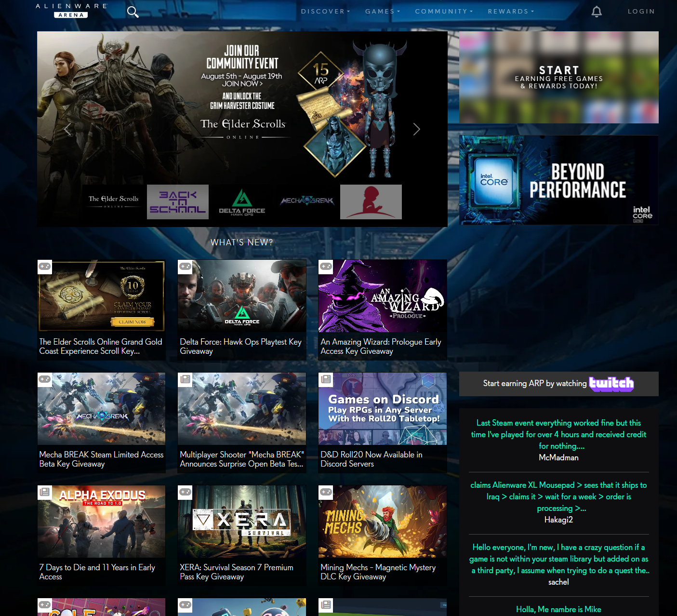Click gamepad badge on Mecha BREAK Steam card
This screenshot has height=616, width=677.
(x=45, y=379)
